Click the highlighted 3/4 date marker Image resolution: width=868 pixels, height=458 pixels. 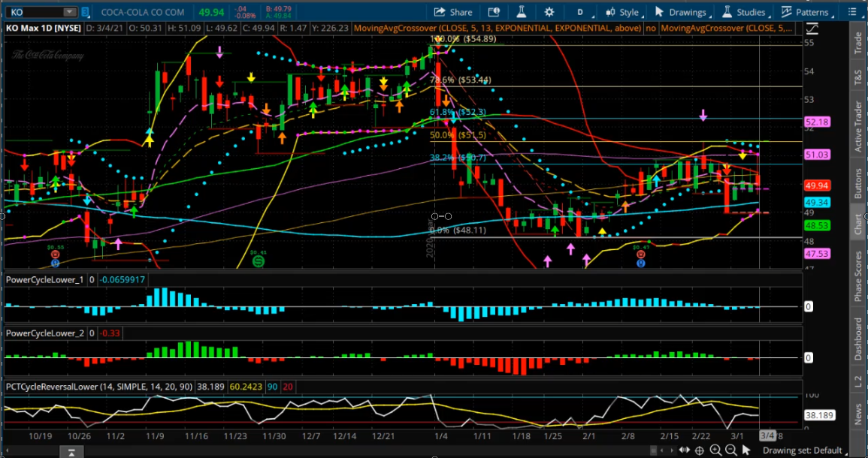767,436
